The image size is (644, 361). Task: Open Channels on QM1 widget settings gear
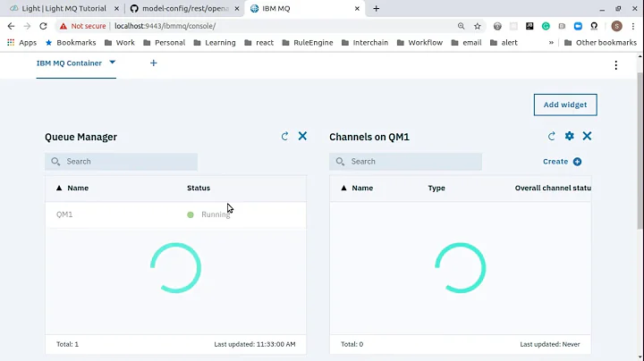point(569,136)
